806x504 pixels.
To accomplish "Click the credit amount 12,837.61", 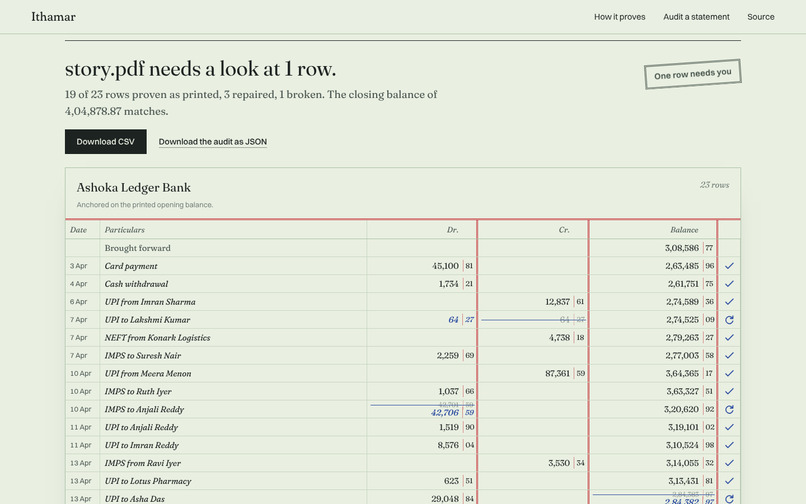I will click(564, 302).
